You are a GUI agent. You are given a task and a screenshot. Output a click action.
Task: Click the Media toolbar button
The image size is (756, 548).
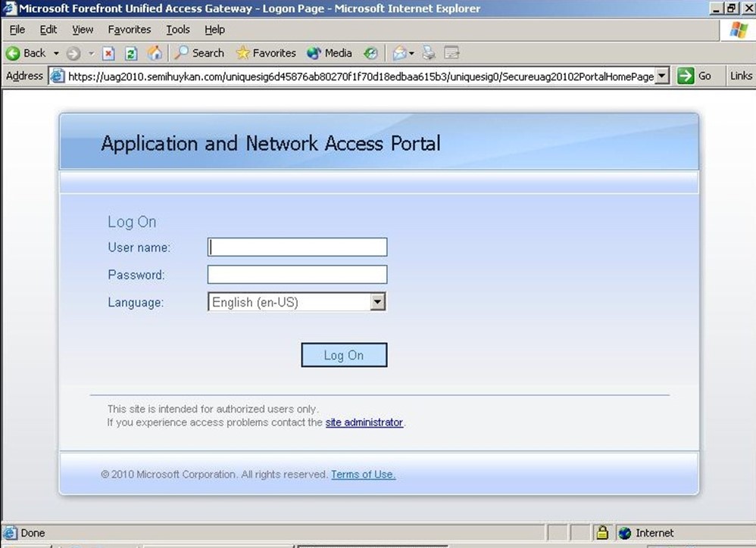(x=330, y=53)
